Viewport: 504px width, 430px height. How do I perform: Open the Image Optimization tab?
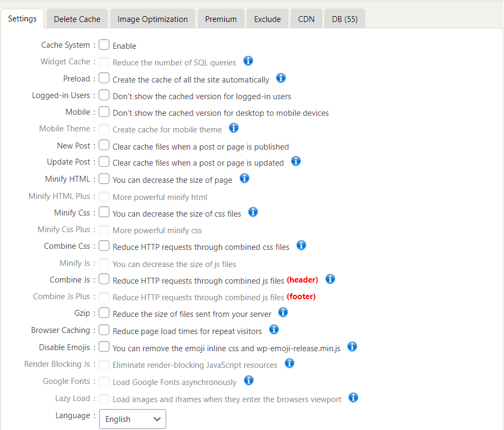[153, 19]
